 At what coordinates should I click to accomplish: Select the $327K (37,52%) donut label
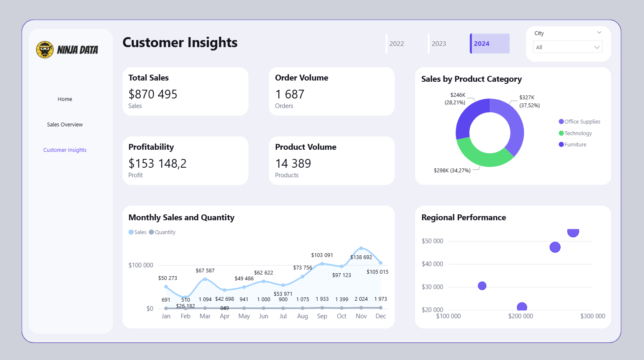529,101
